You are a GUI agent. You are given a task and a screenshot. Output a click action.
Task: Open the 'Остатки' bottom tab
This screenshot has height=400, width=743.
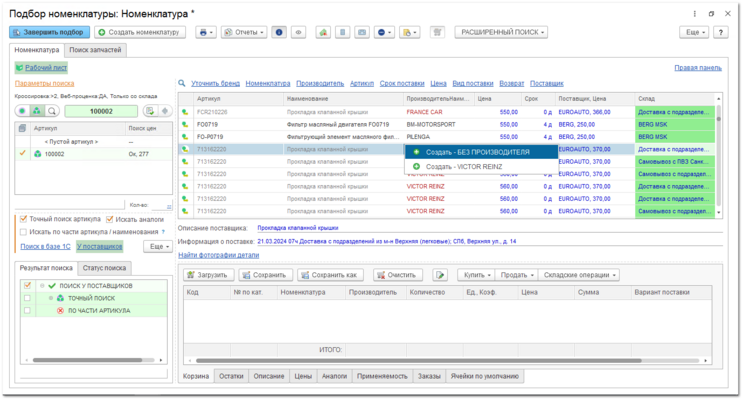(x=231, y=376)
